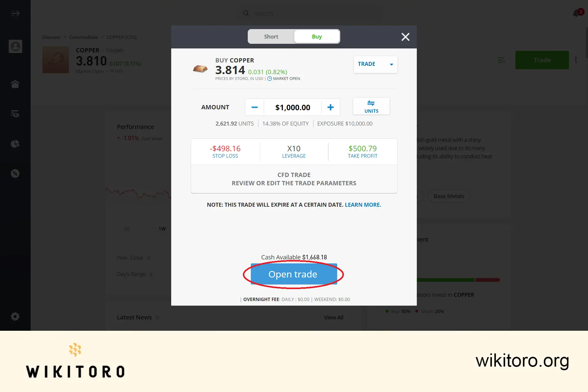The image size is (588, 392).
Task: Select the Buy tab in trade modal
Action: [x=316, y=36]
